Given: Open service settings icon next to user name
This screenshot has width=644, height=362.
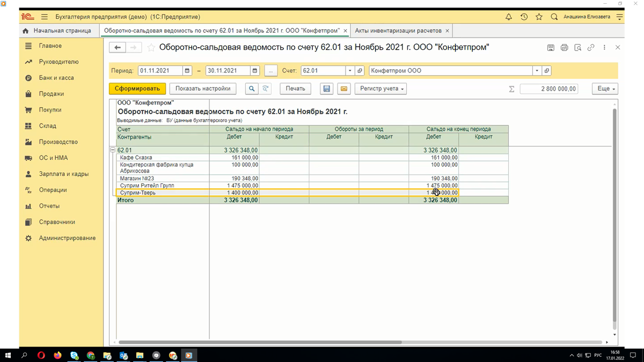Looking at the screenshot, I should [620, 17].
